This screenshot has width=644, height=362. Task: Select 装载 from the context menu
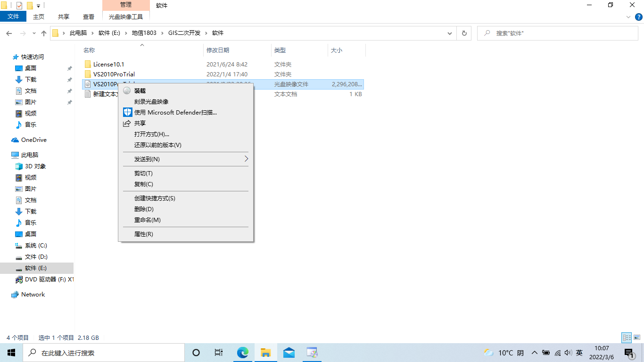tap(139, 90)
